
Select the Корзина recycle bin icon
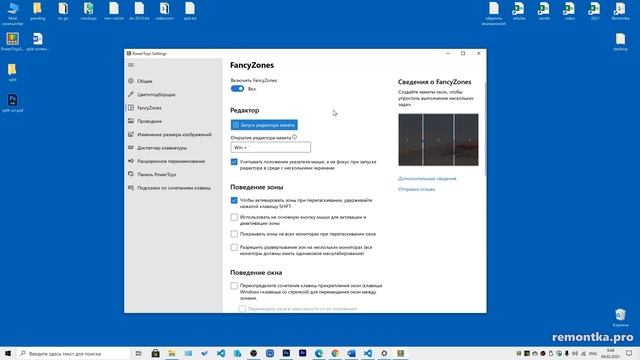[620, 318]
